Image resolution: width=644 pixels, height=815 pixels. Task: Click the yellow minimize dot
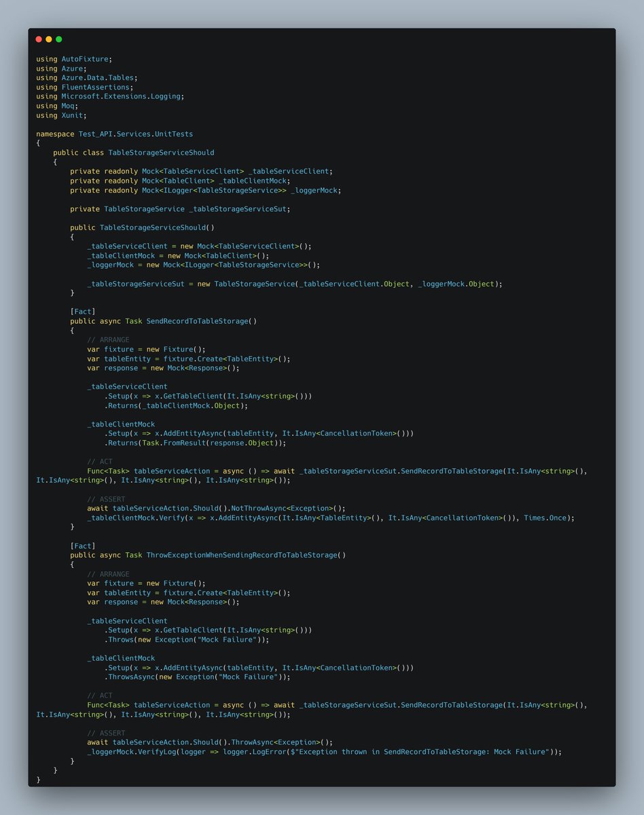[49, 39]
